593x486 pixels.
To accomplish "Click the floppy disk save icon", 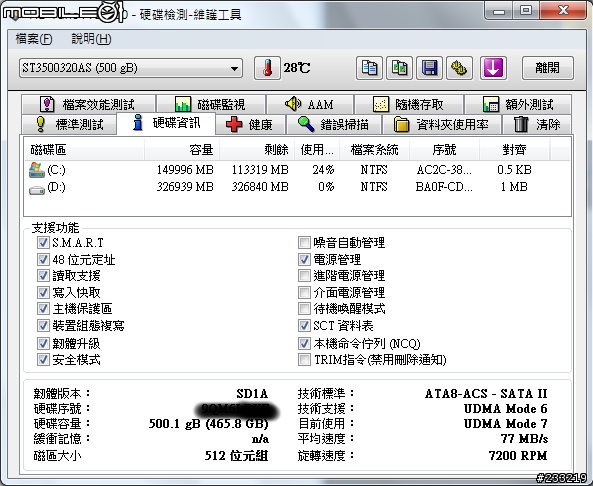I will click(429, 68).
